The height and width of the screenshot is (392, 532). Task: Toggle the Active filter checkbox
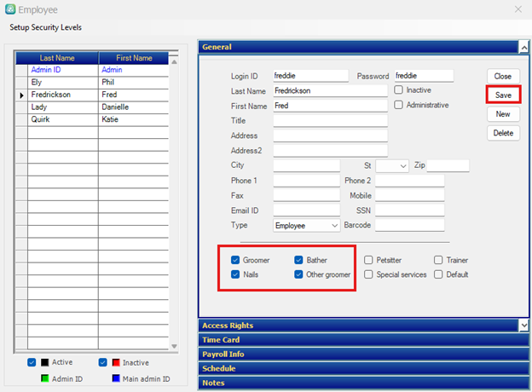(x=32, y=362)
